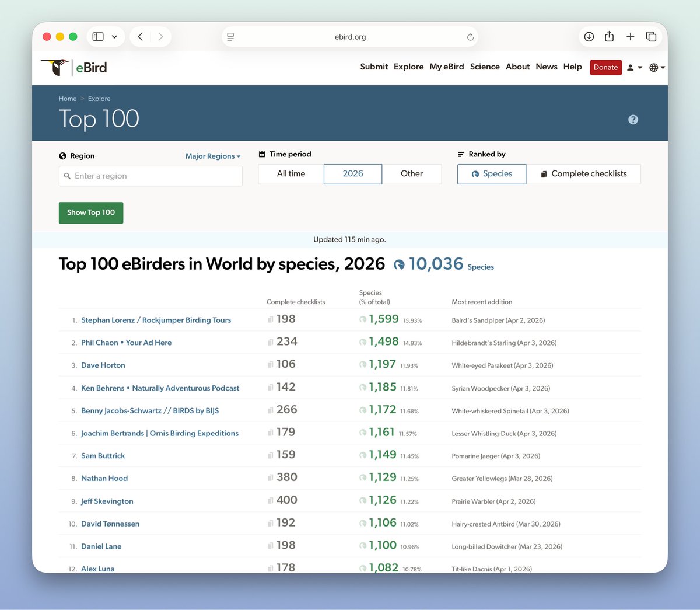
Task: Click the page reader icon in address bar
Action: [x=230, y=37]
